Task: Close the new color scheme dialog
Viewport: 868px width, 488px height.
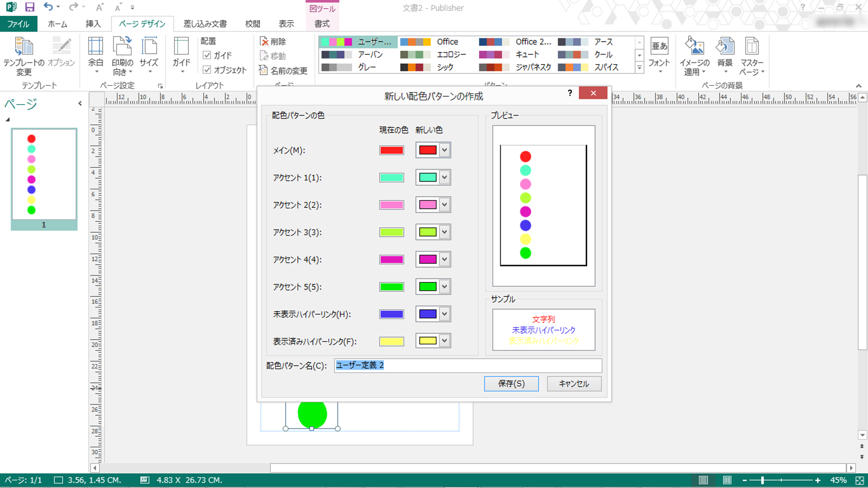Action: (593, 93)
